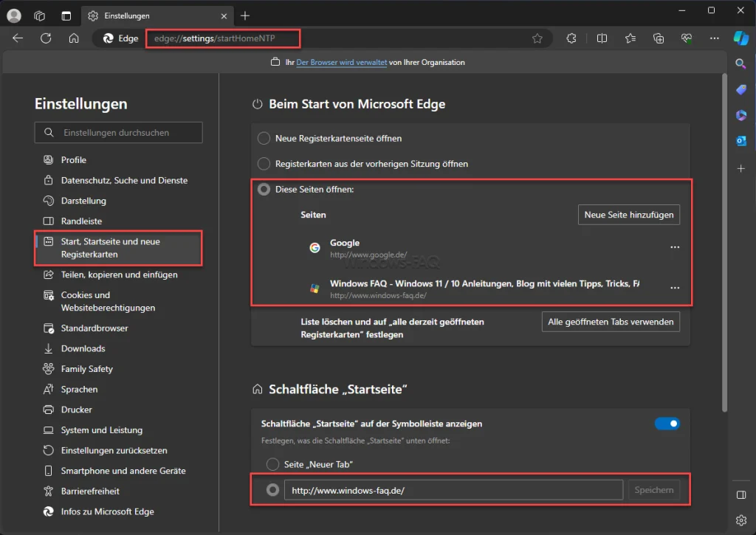Open the Workspaces icon in title bar
This screenshot has height=535, width=756.
click(x=40, y=16)
